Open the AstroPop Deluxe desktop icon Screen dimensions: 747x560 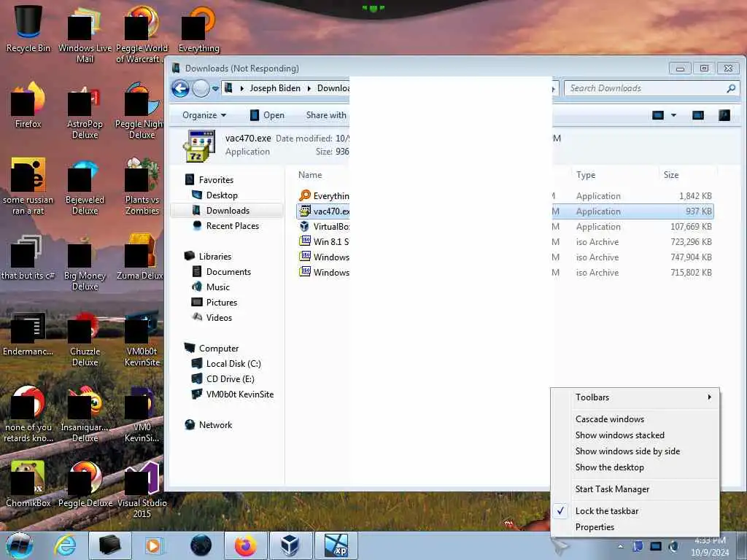[85, 111]
